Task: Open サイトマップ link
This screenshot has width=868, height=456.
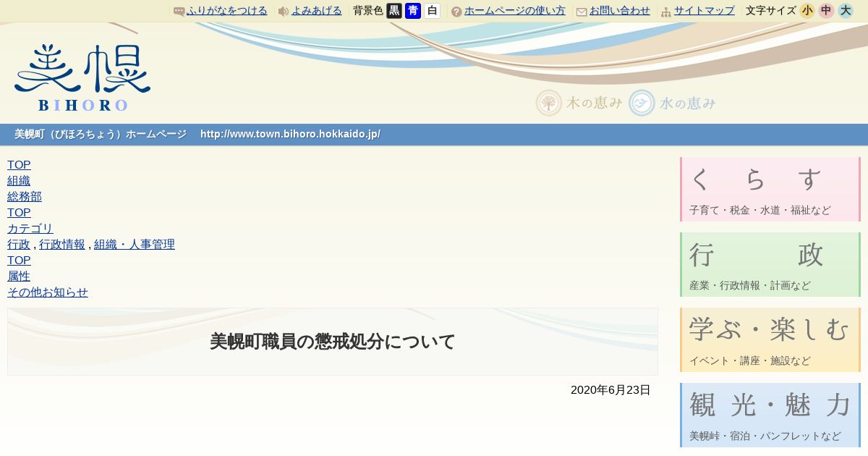Action: click(x=705, y=11)
